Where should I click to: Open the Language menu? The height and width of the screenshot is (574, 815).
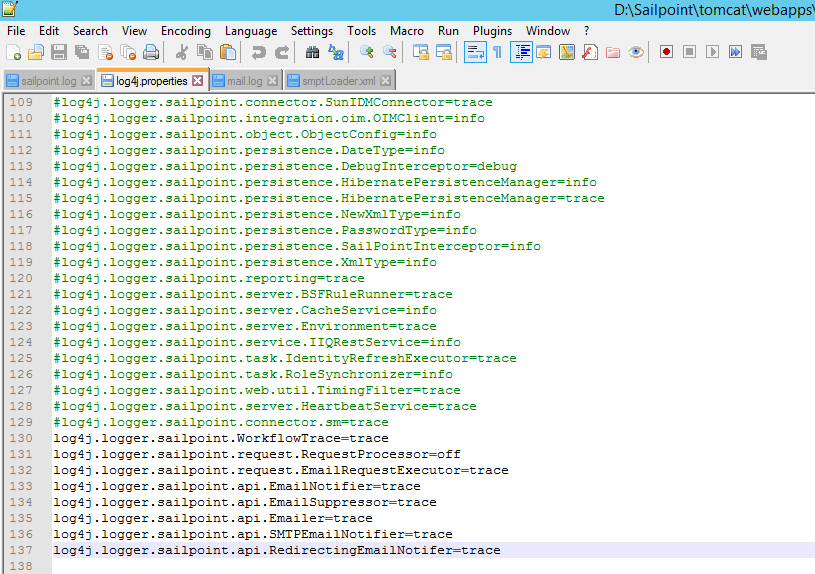coord(251,31)
